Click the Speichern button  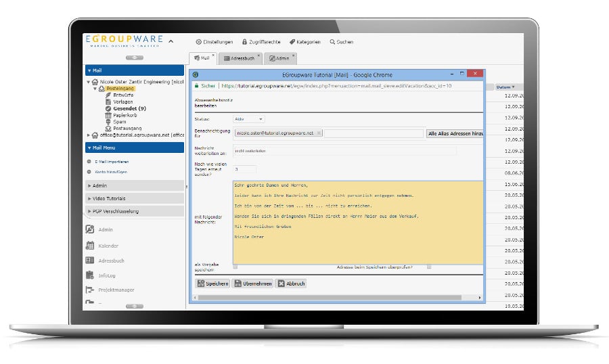(213, 283)
